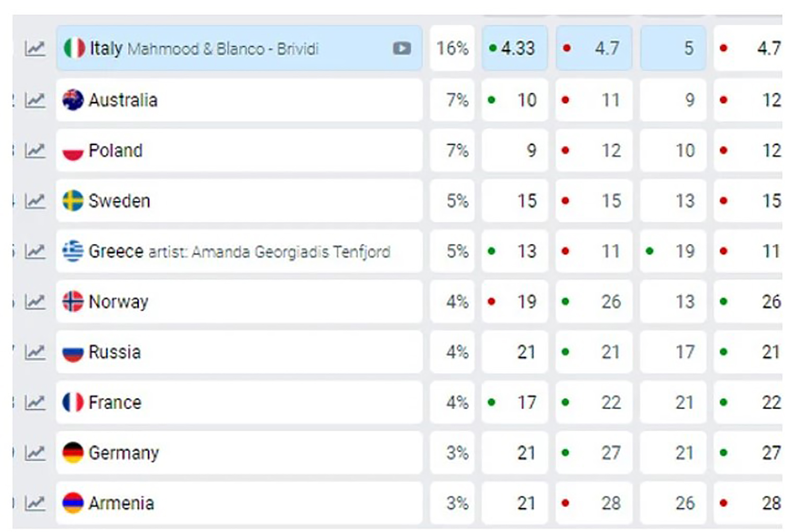Image resolution: width=795 pixels, height=532 pixels.
Task: Click the graph icon beside Sweden
Action: (35, 201)
